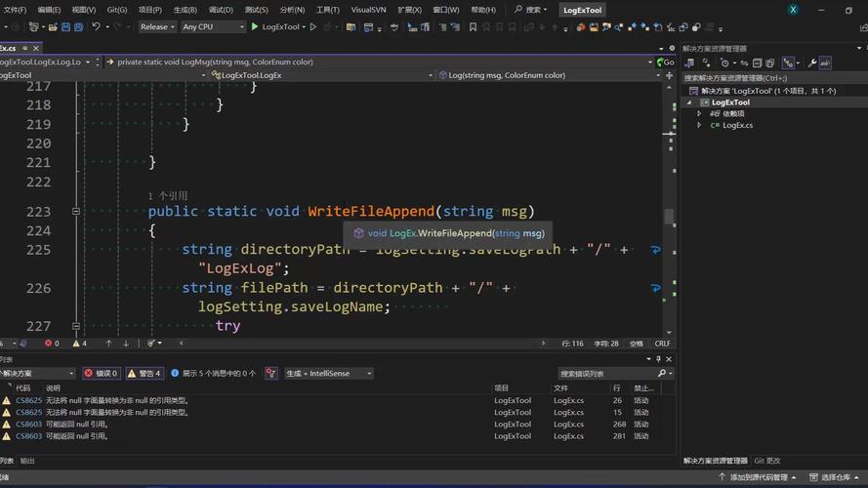Viewport: 868px width, 488px height.
Task: Expand the Dependencies node in Solution Explorer
Action: [x=699, y=113]
